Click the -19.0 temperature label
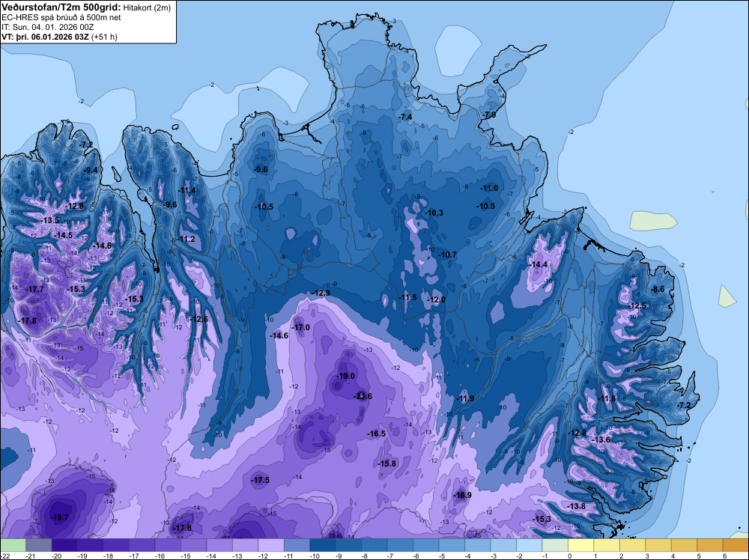 pos(345,376)
